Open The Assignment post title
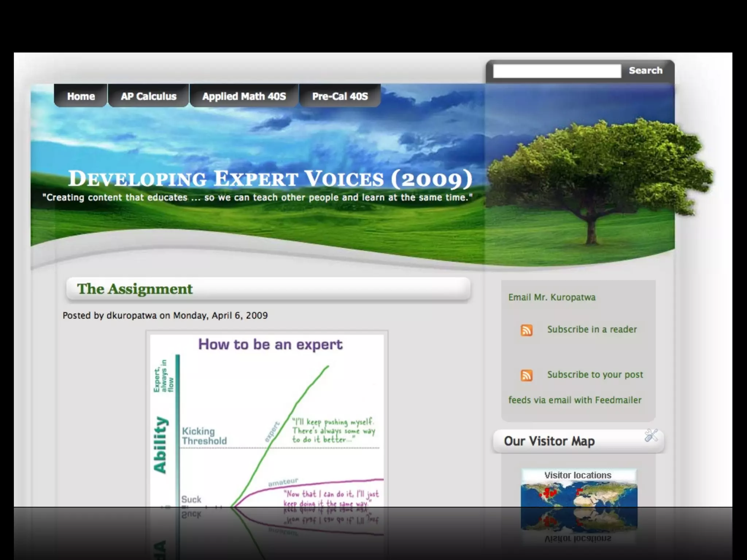 click(x=135, y=289)
